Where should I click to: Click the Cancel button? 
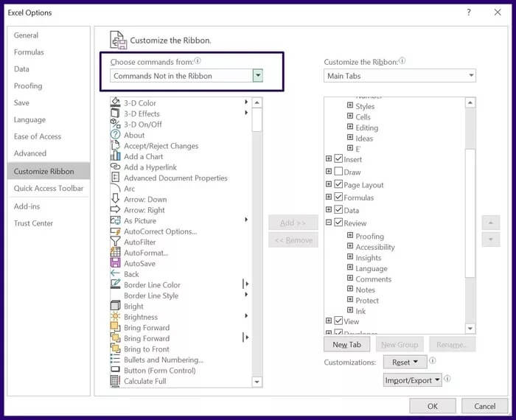[x=484, y=406]
